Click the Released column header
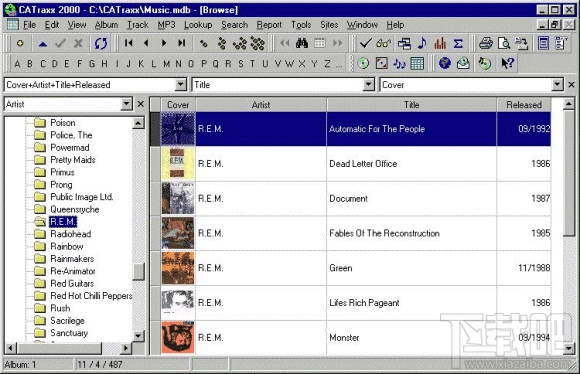Viewport: 580px width, 374px height. [524, 105]
